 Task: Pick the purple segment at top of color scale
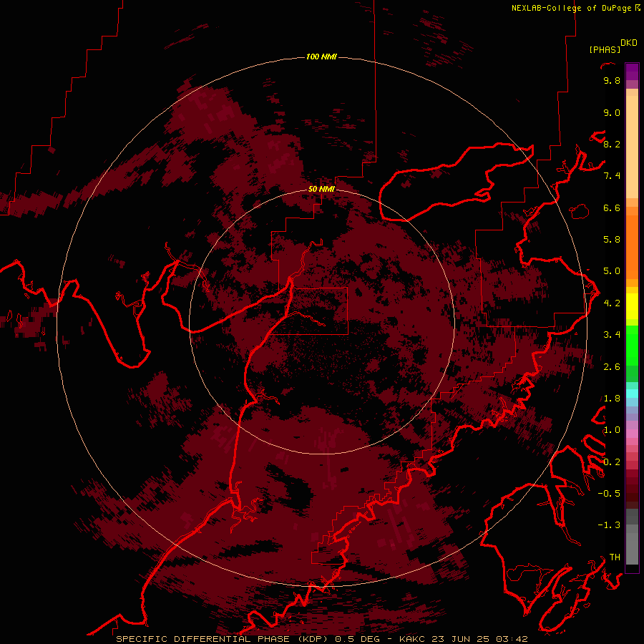click(x=632, y=72)
